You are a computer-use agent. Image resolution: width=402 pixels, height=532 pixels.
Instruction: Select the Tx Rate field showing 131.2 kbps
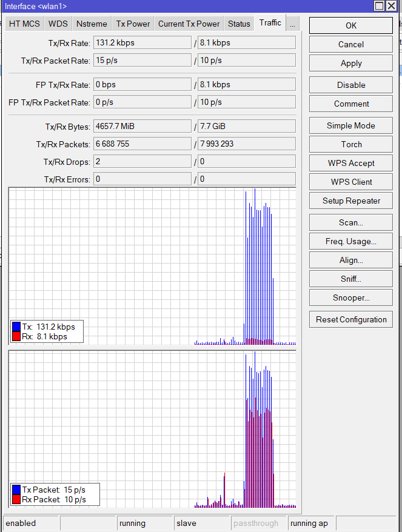(x=142, y=43)
